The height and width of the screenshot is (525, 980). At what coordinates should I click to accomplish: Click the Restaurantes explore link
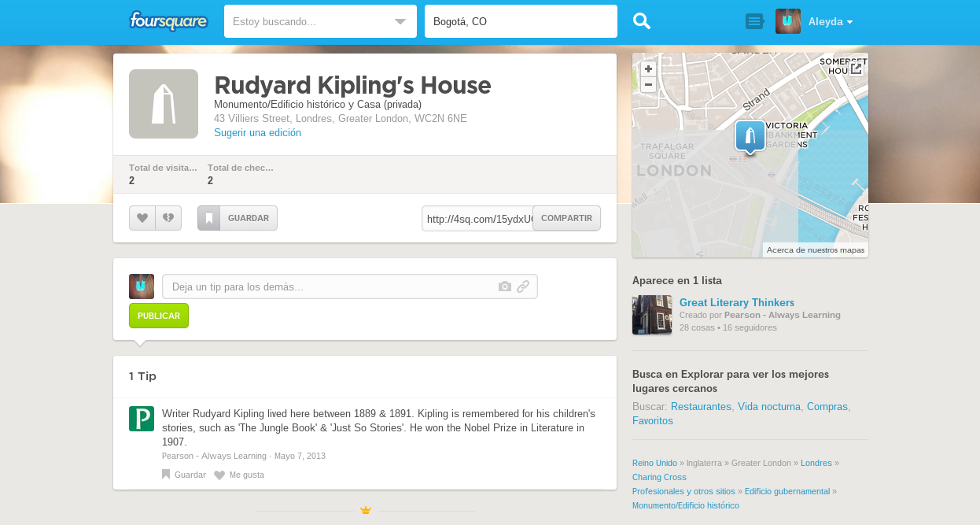tap(701, 407)
